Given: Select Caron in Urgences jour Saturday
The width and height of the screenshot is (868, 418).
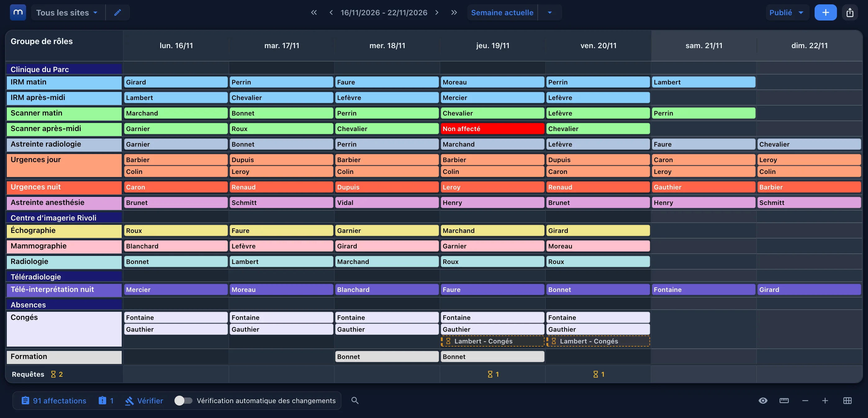Looking at the screenshot, I should (x=703, y=159).
